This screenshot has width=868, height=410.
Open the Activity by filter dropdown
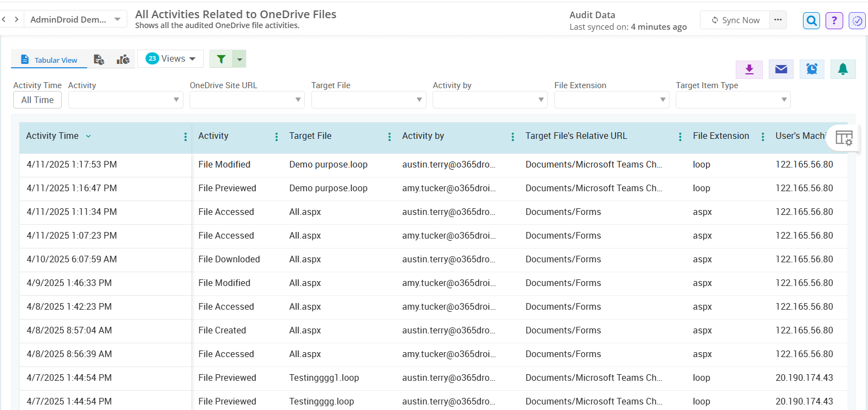490,100
